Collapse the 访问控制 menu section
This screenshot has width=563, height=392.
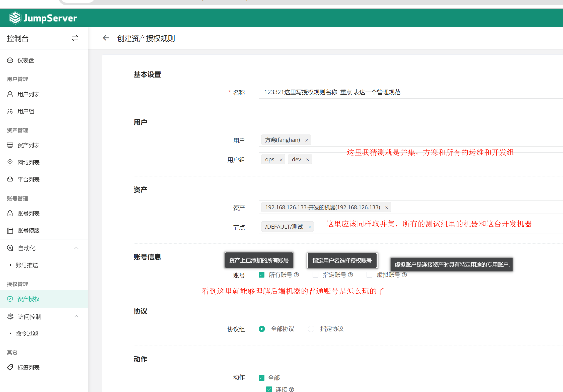pyautogui.click(x=76, y=316)
